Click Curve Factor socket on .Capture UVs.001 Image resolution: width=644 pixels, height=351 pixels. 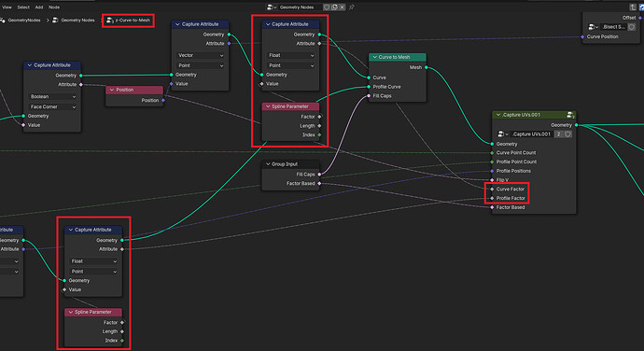pyautogui.click(x=492, y=190)
